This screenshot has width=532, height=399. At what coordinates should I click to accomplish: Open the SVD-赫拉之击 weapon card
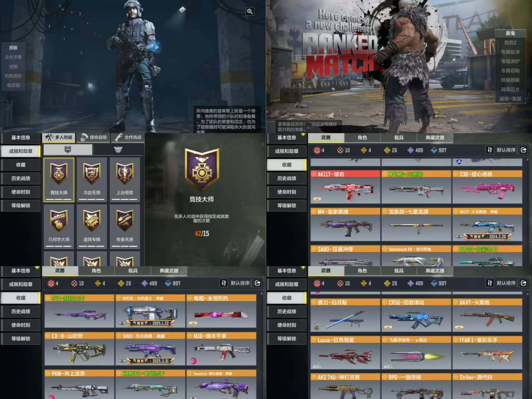point(79,311)
